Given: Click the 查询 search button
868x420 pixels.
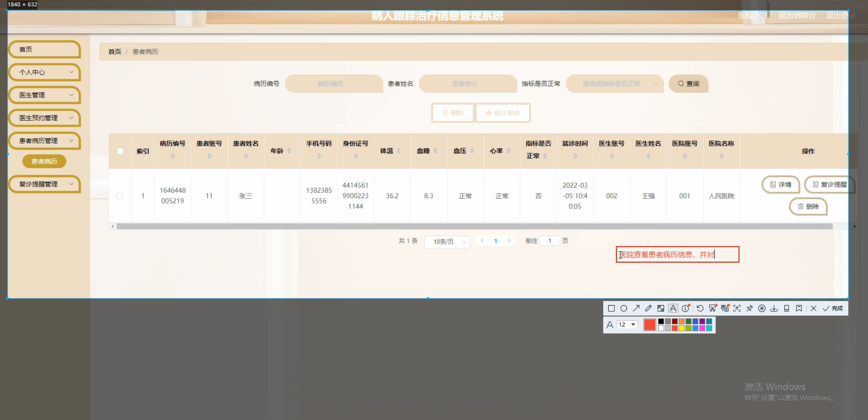Looking at the screenshot, I should pos(688,84).
